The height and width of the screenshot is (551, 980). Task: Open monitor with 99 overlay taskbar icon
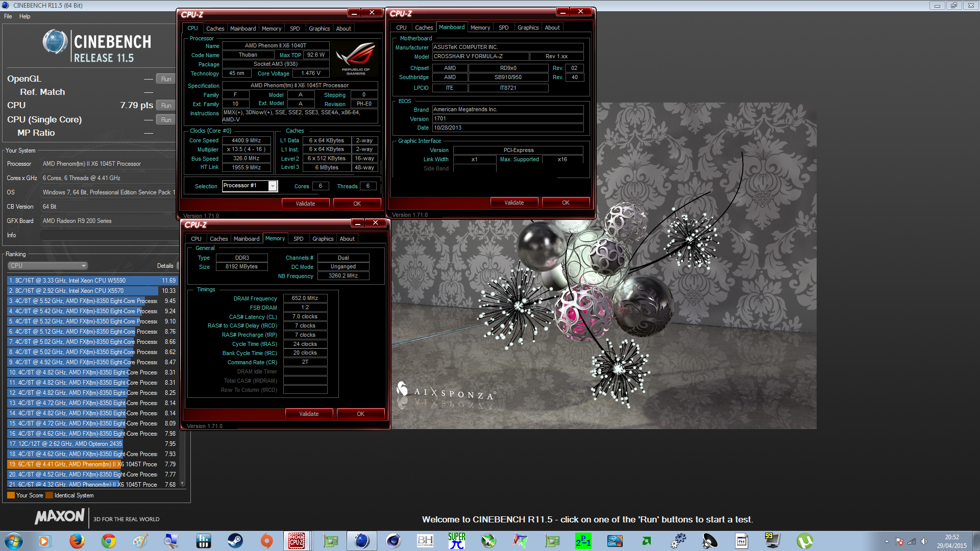772,541
